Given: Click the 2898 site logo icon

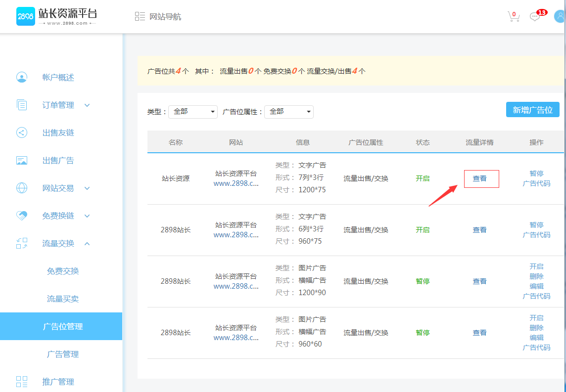Looking at the screenshot, I should [25, 16].
